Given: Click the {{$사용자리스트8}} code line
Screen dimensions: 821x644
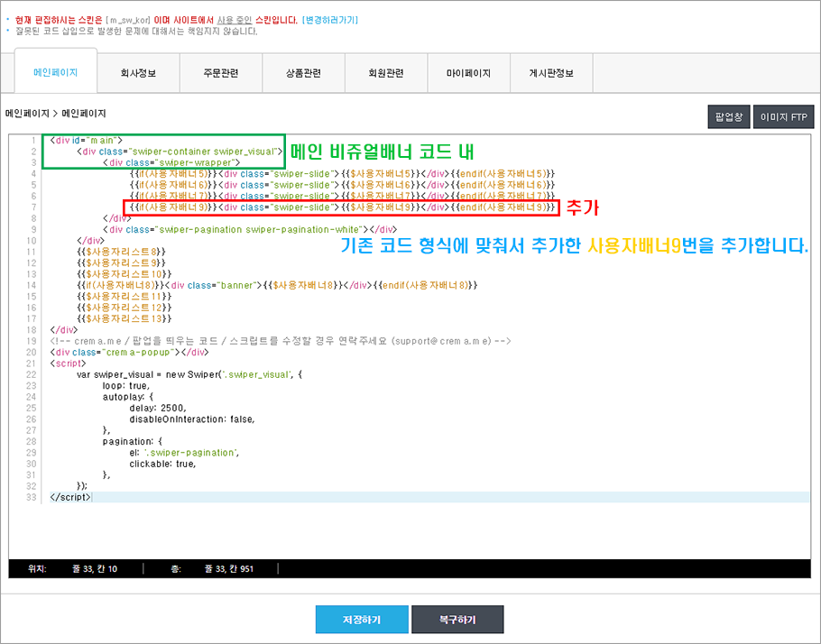Looking at the screenshot, I should pos(121,252).
